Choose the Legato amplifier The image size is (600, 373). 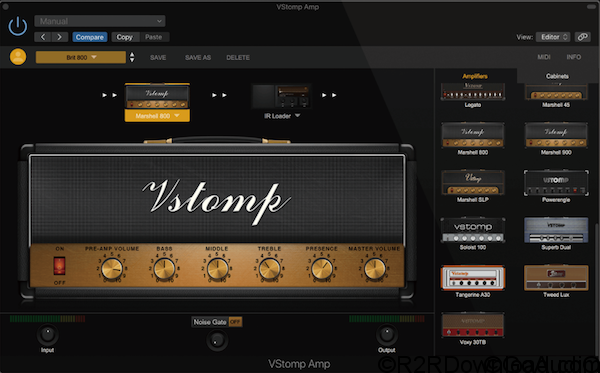click(x=473, y=95)
